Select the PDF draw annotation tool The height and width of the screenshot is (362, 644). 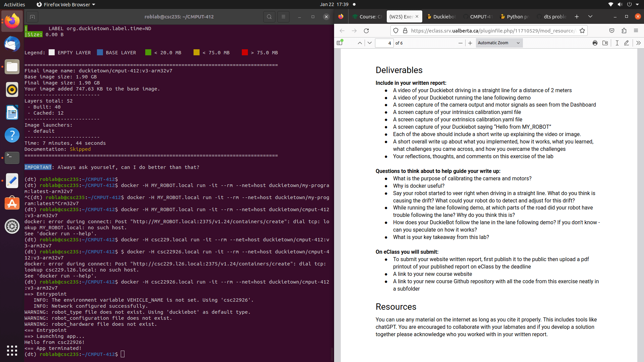tap(626, 43)
